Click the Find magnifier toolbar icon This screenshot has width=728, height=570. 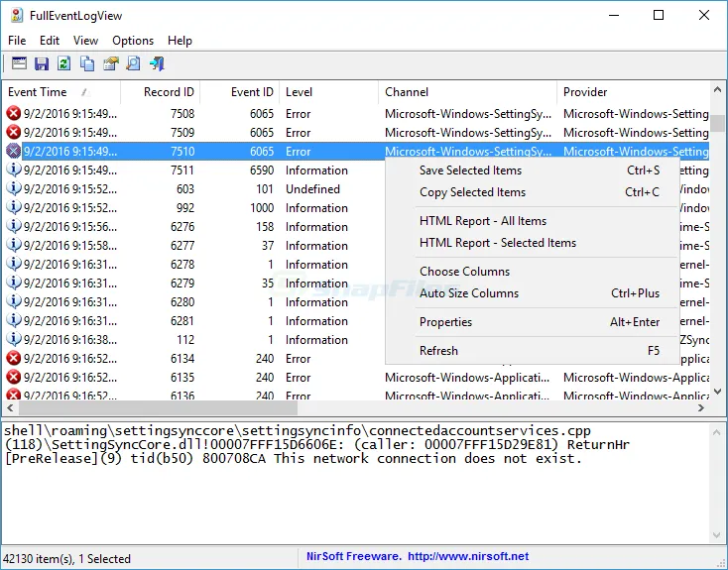(x=133, y=63)
